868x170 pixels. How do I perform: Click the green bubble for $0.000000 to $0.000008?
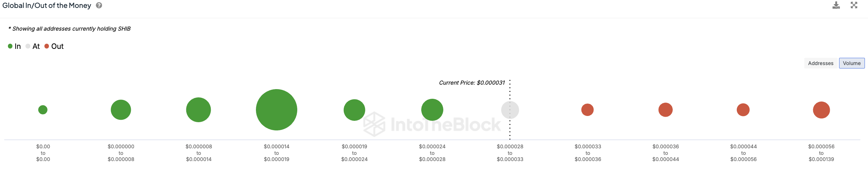[x=121, y=110]
